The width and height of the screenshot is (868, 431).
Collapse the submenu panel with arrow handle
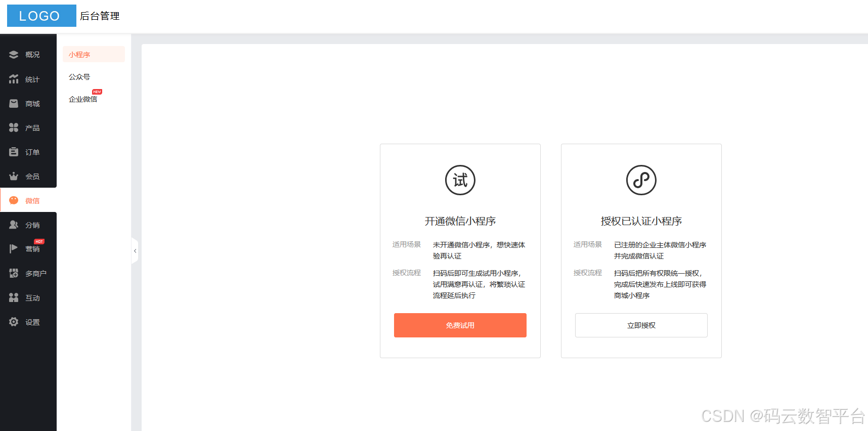tap(135, 251)
